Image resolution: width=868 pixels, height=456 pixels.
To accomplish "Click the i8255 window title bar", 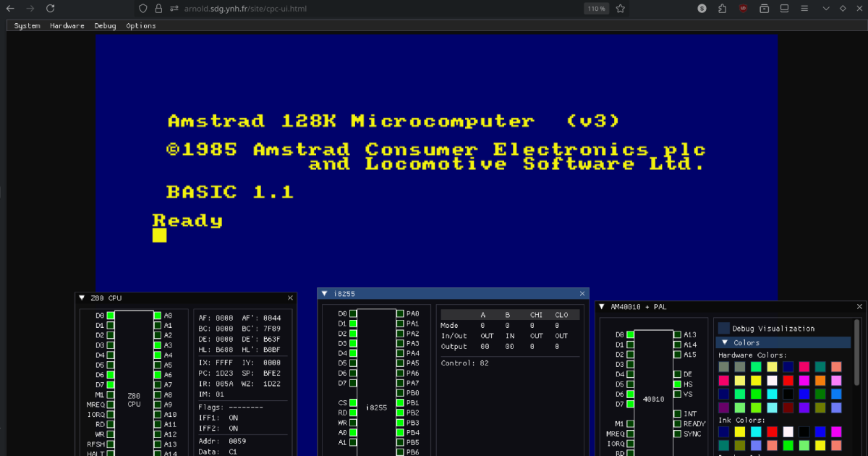I will 453,294.
